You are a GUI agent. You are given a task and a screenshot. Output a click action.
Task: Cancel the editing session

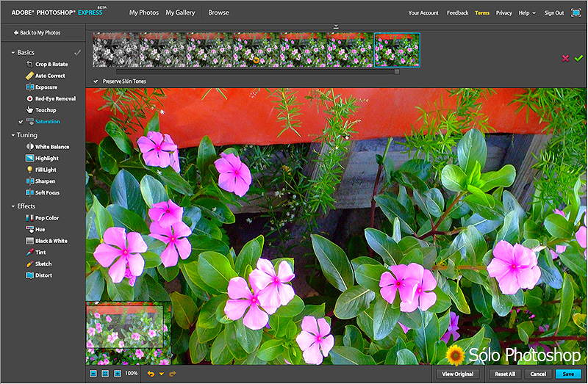[538, 374]
